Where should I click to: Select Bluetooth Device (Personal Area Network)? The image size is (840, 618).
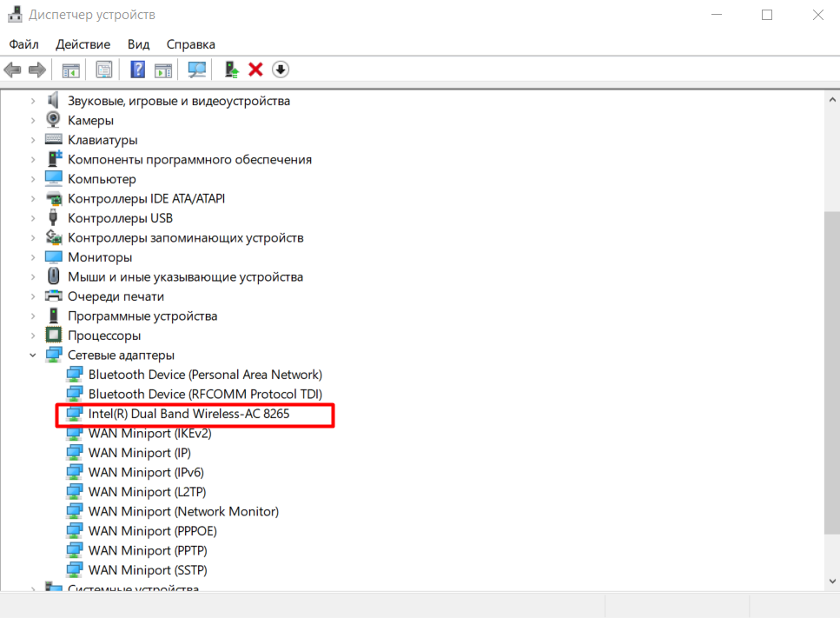[x=205, y=374]
